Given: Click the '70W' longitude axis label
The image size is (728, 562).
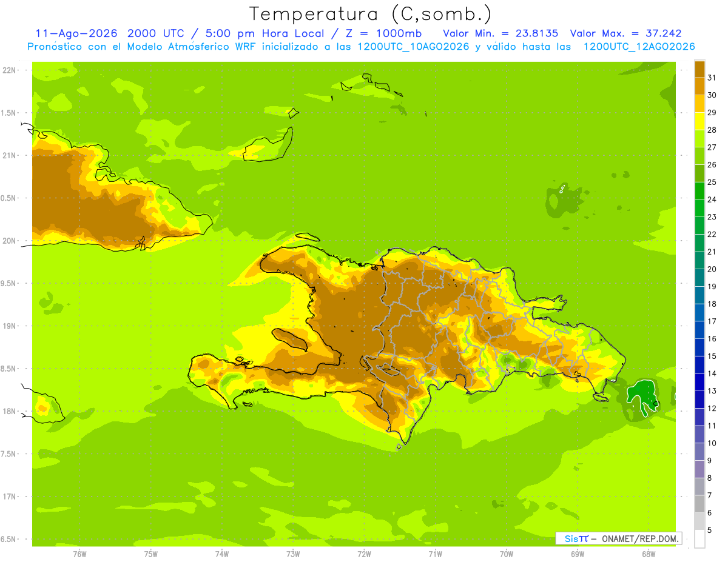Looking at the screenshot, I should pos(507,554).
